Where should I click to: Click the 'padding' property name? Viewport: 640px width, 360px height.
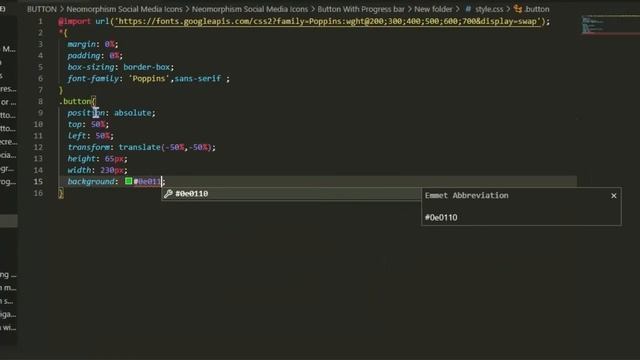point(84,56)
